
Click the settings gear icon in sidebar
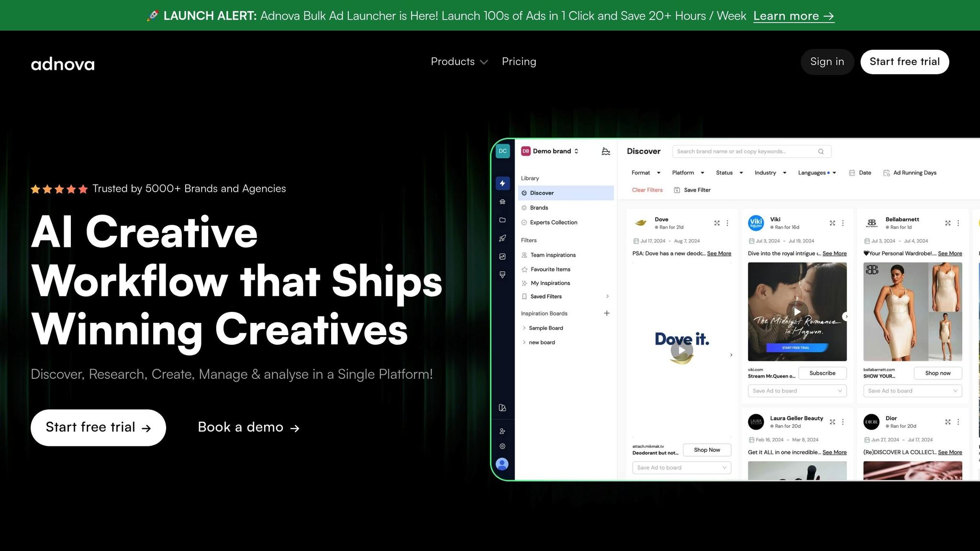(x=502, y=446)
